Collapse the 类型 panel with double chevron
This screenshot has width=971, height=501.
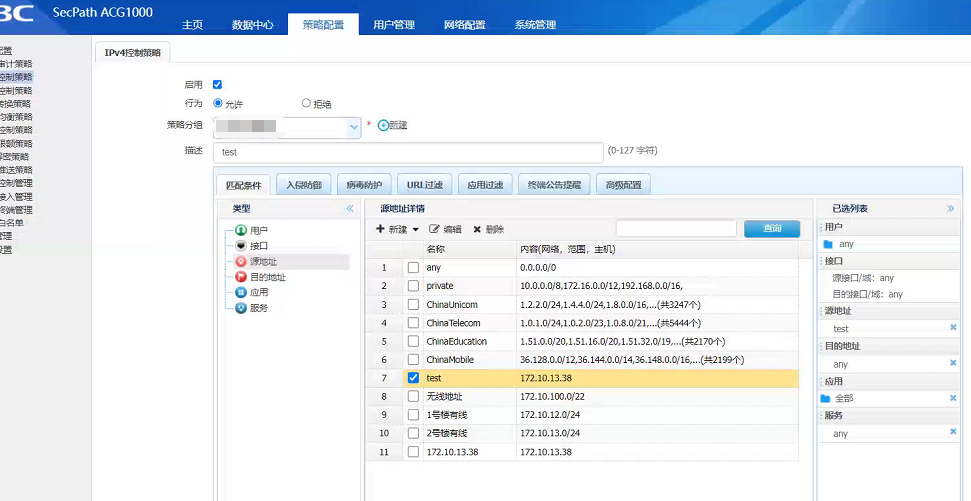pos(350,209)
